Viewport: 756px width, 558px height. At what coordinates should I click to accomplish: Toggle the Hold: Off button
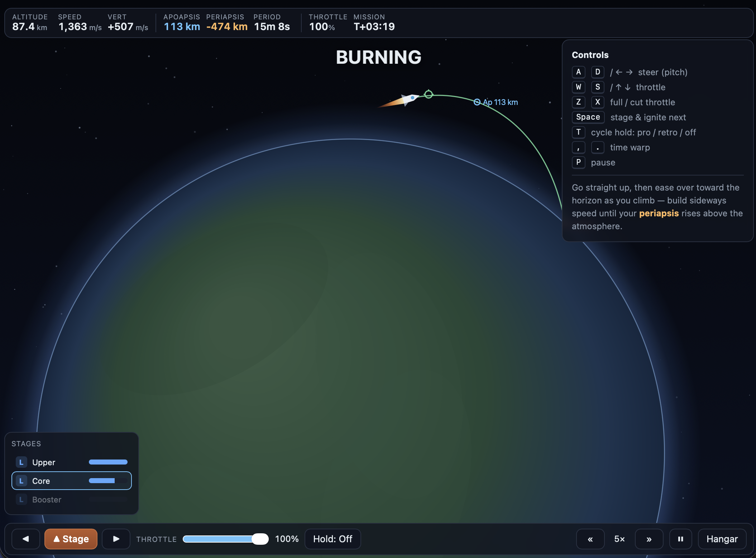point(332,539)
